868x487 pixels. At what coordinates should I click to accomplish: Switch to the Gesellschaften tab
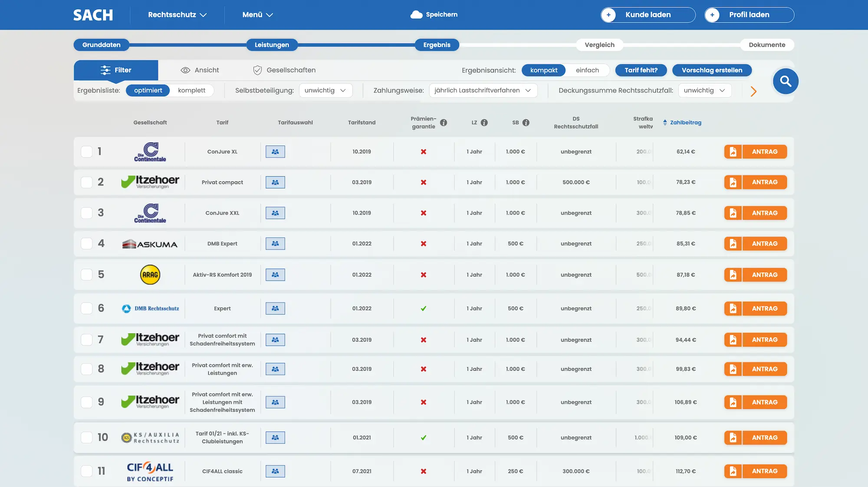coord(284,70)
